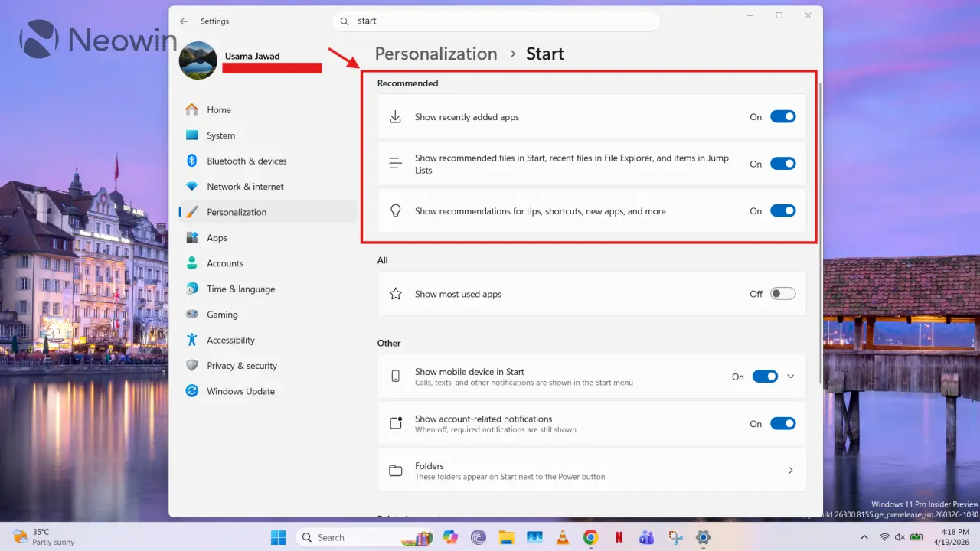980x551 pixels.
Task: Select Gaming in the settings sidebar
Action: [x=222, y=314]
